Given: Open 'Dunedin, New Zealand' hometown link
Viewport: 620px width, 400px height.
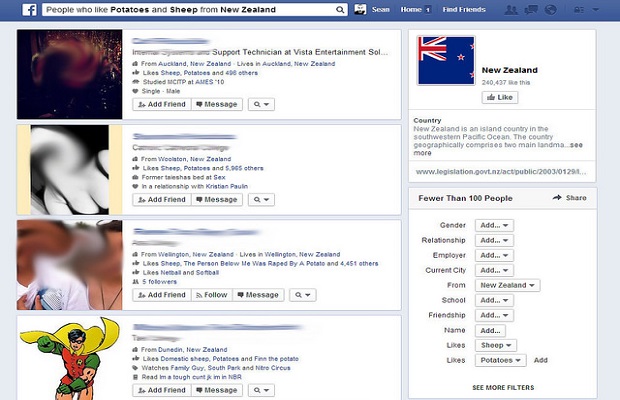Looking at the screenshot, I should click(x=192, y=350).
